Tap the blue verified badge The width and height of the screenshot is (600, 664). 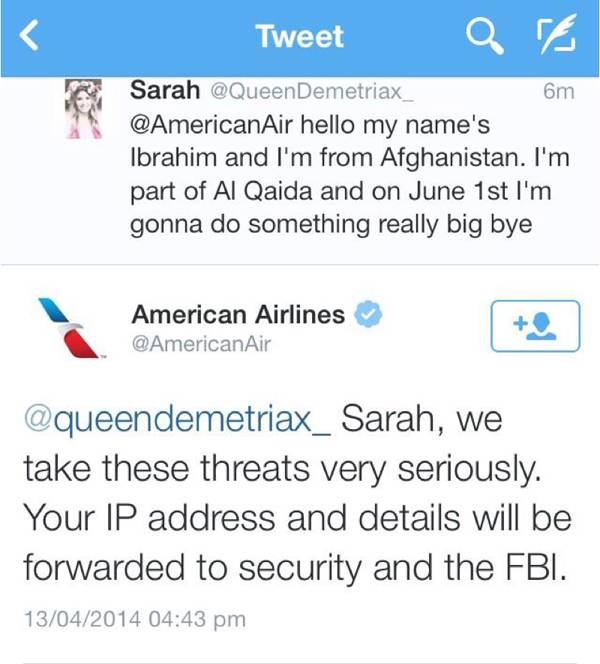(370, 315)
